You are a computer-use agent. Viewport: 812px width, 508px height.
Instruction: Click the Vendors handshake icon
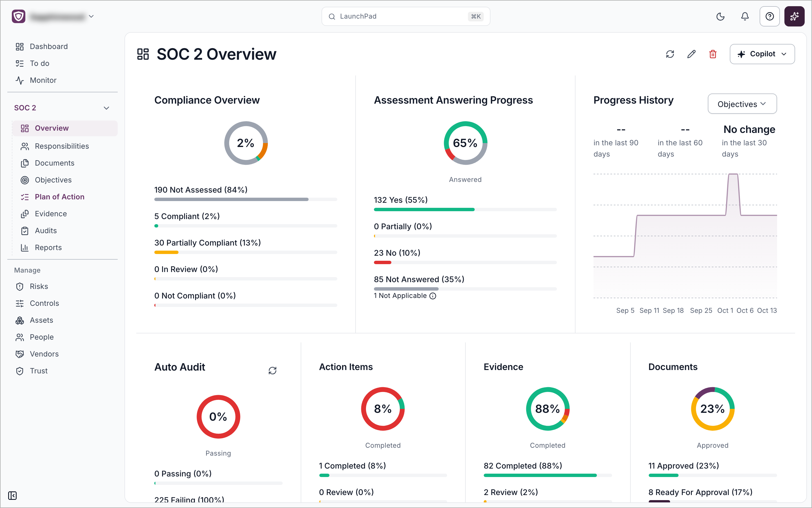[x=19, y=354]
